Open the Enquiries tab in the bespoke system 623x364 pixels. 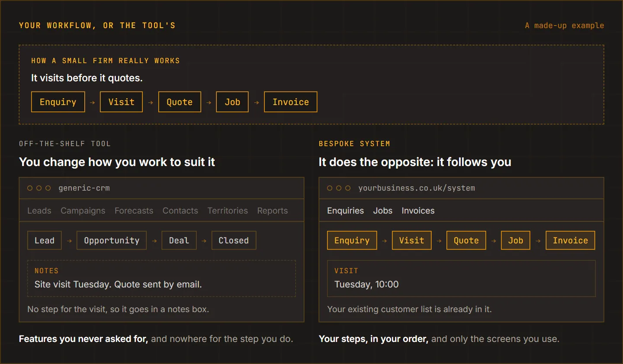(346, 211)
